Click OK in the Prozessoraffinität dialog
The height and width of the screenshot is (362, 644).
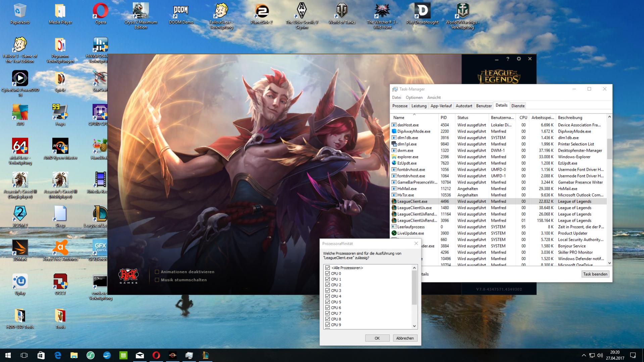pyautogui.click(x=377, y=338)
